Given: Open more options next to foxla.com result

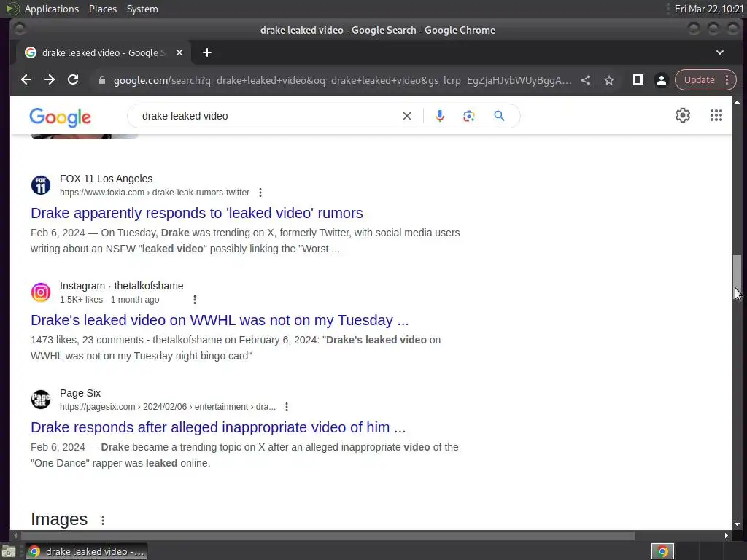Looking at the screenshot, I should click(x=260, y=192).
